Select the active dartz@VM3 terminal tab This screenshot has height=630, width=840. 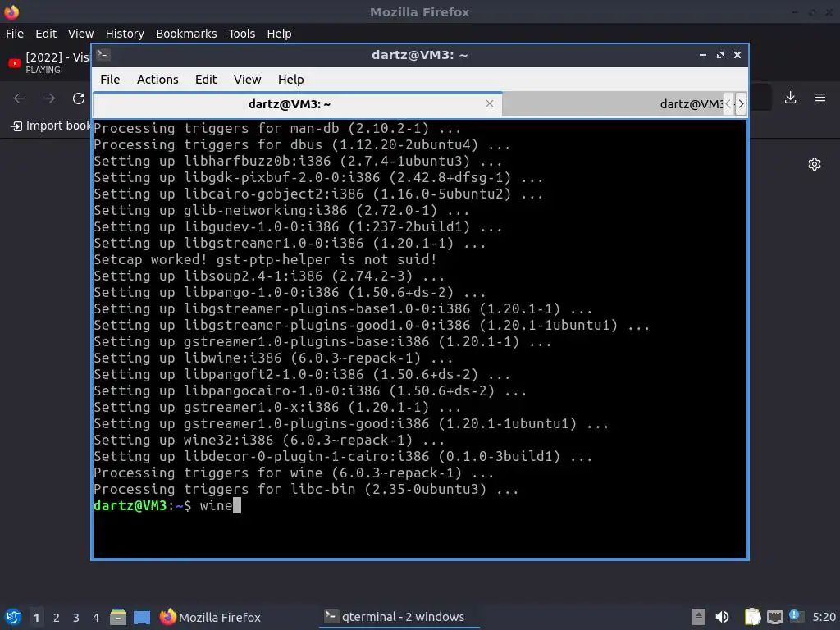coord(297,104)
